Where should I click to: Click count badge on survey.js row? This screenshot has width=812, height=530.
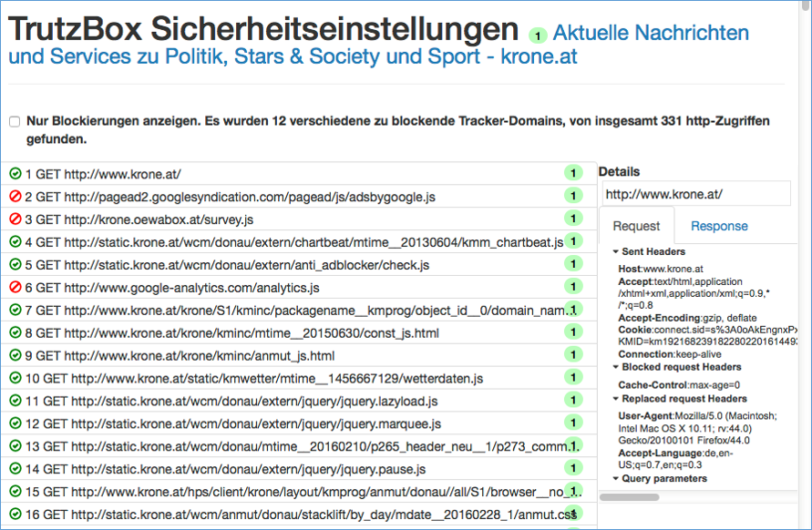click(x=573, y=219)
